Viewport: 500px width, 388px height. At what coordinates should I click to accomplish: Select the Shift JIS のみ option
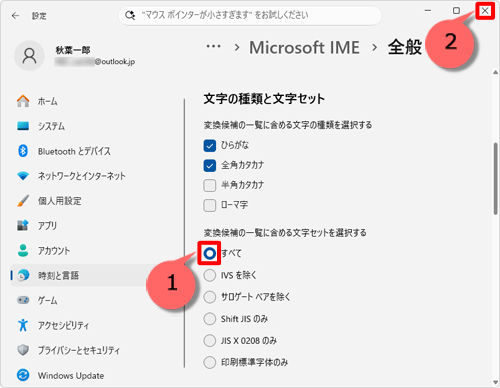[x=210, y=319]
